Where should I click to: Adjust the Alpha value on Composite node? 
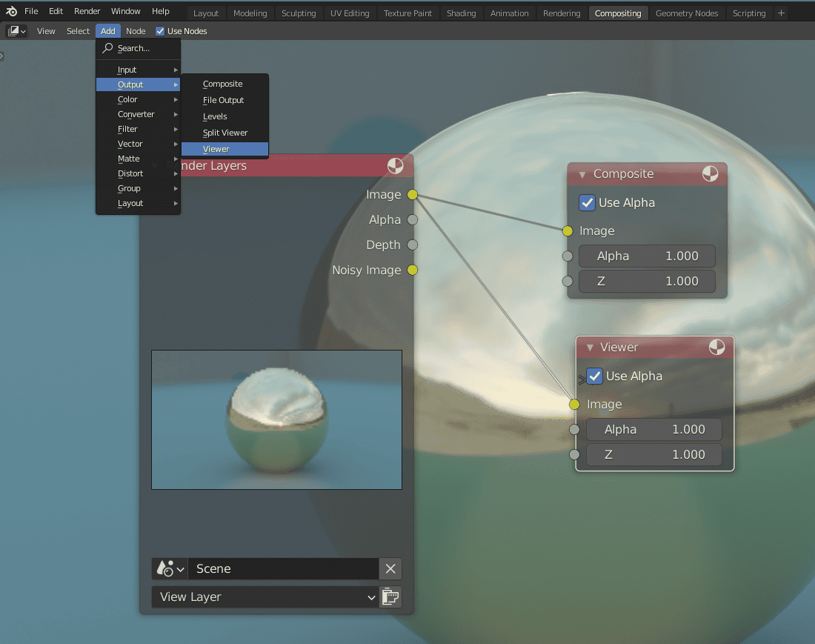coord(647,256)
